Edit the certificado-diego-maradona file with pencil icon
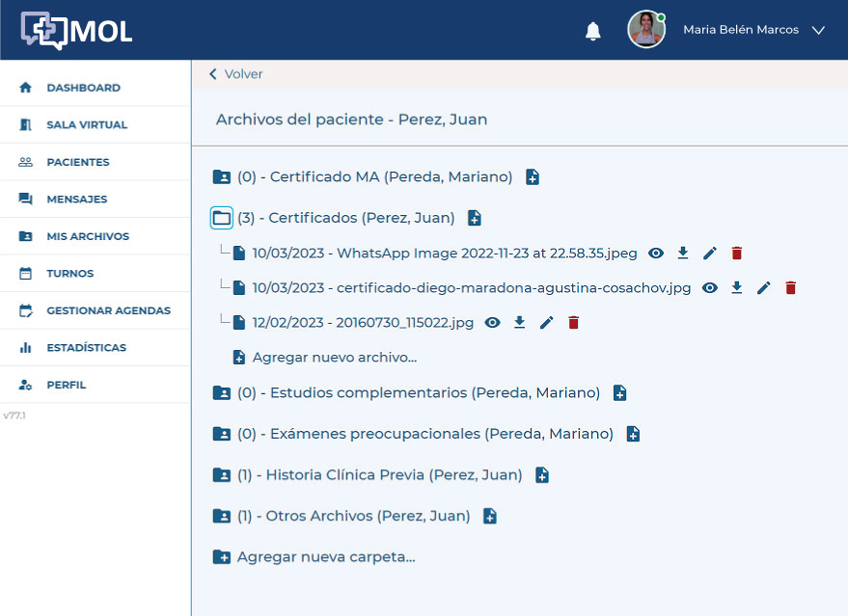 pos(764,288)
